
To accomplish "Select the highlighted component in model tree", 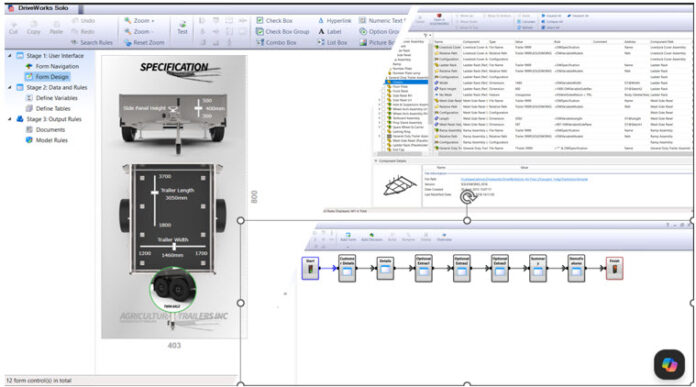I will click(407, 82).
